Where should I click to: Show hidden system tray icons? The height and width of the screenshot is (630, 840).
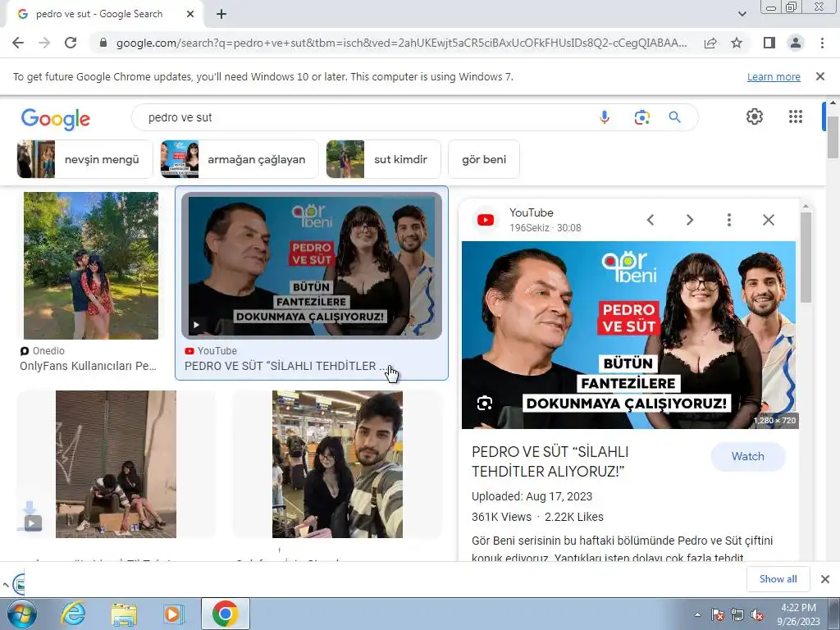coord(697,615)
